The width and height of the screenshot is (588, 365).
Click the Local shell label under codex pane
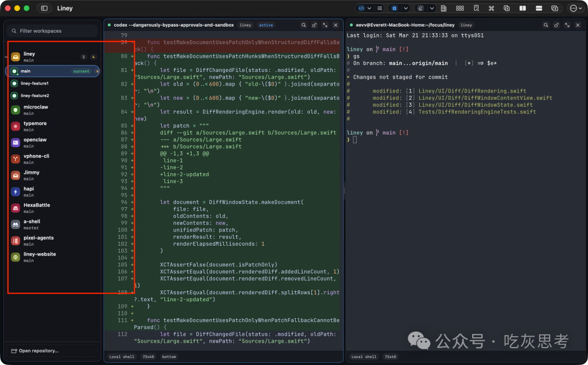121,357
